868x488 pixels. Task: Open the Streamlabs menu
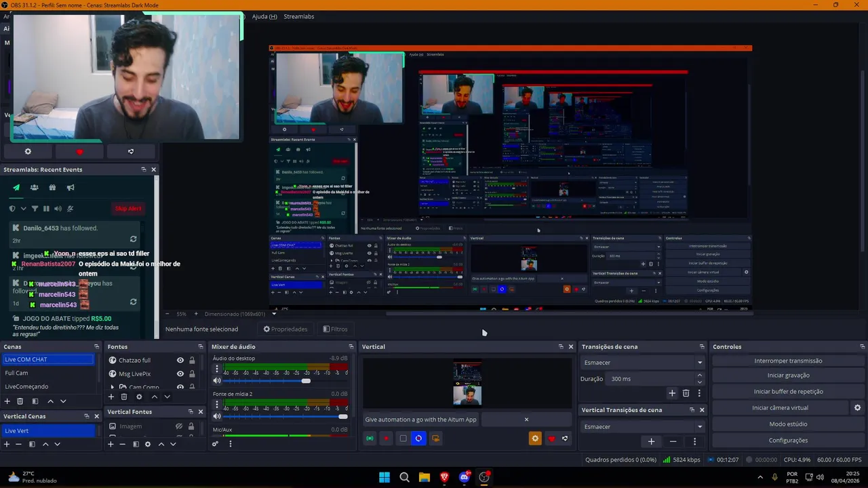point(298,16)
